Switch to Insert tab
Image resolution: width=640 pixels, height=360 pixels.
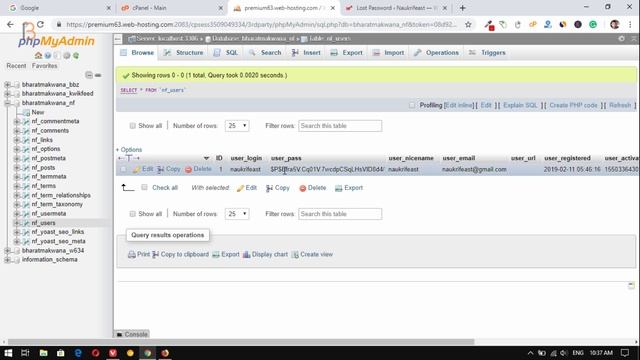pos(306,53)
